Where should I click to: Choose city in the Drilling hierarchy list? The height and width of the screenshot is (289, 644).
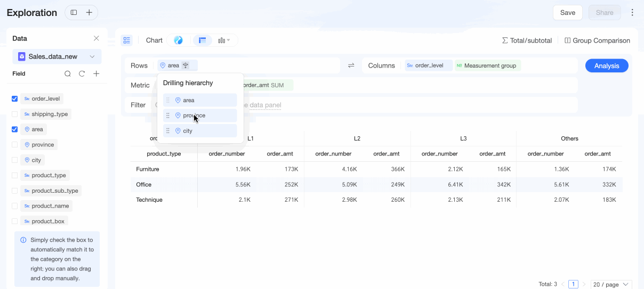(x=200, y=131)
